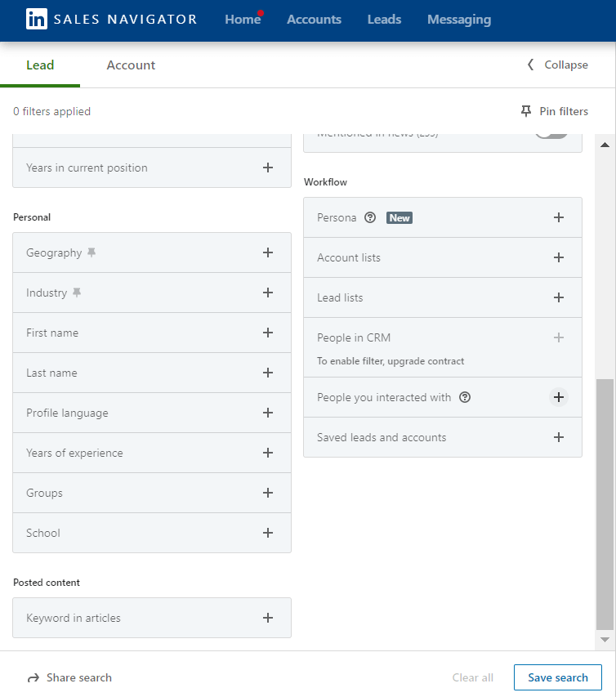The height and width of the screenshot is (697, 616).
Task: Click the LinkedIn Sales Navigator logo
Action: point(111,20)
